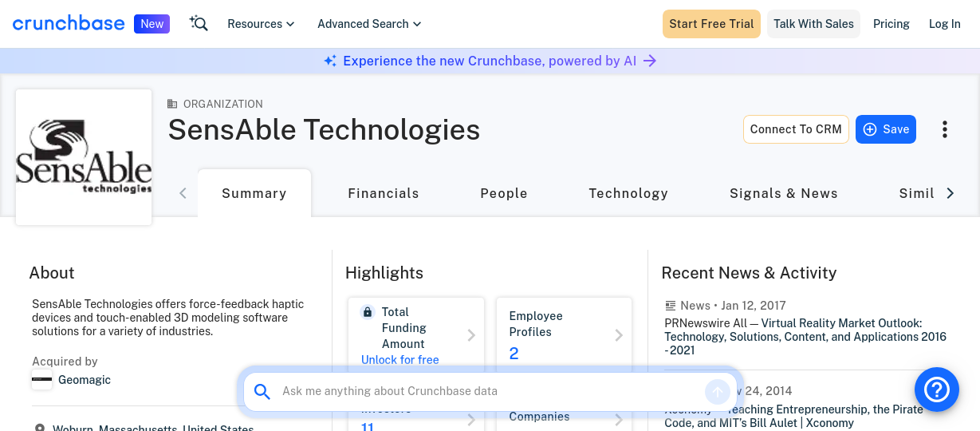Connect SensAble Technologies to CRM

click(796, 129)
